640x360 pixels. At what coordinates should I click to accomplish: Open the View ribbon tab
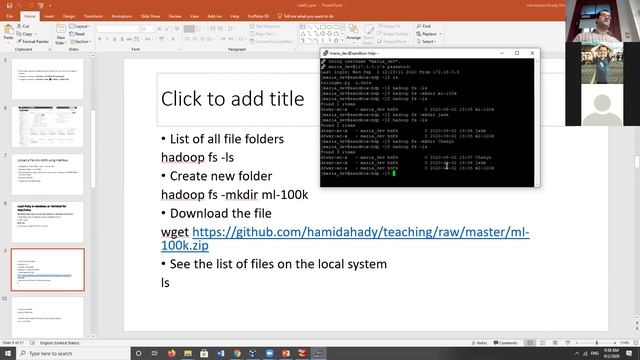(194, 16)
